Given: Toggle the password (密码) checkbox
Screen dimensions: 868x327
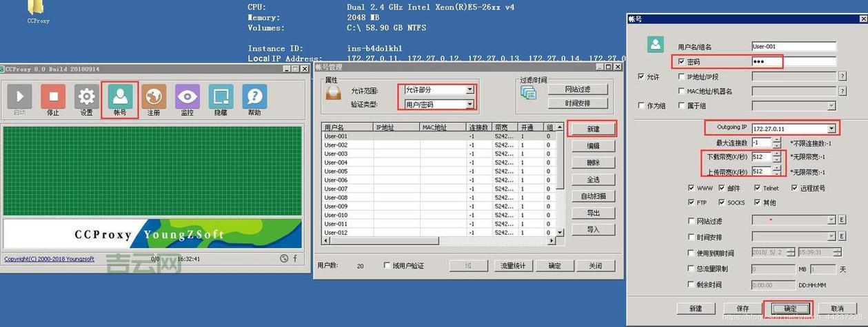Looking at the screenshot, I should tap(681, 62).
